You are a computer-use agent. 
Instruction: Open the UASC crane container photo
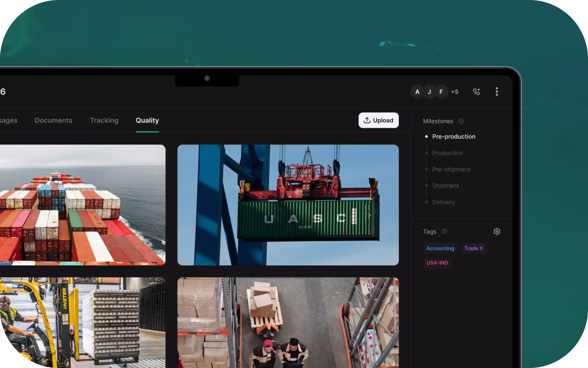point(288,205)
